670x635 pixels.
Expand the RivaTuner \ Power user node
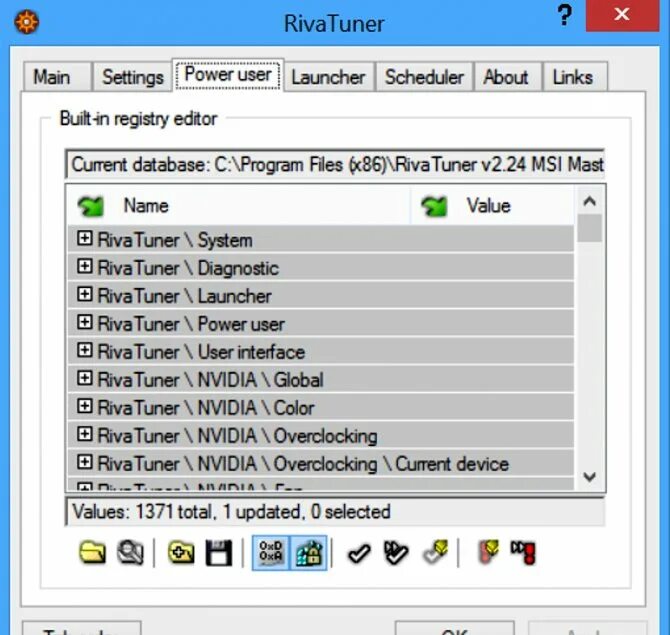(x=85, y=322)
